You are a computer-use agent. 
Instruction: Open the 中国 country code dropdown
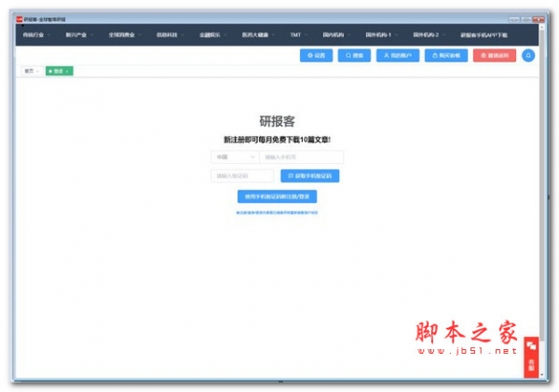(236, 156)
